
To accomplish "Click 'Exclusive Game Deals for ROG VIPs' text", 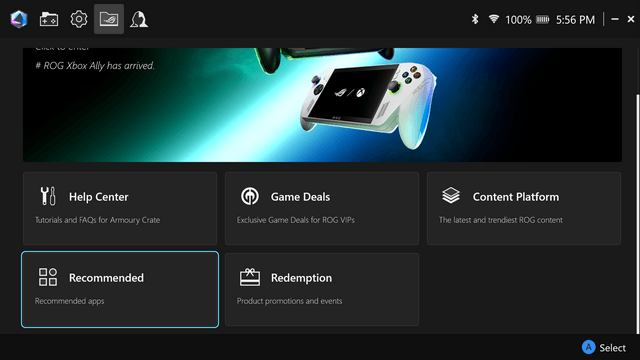I will coord(296,220).
